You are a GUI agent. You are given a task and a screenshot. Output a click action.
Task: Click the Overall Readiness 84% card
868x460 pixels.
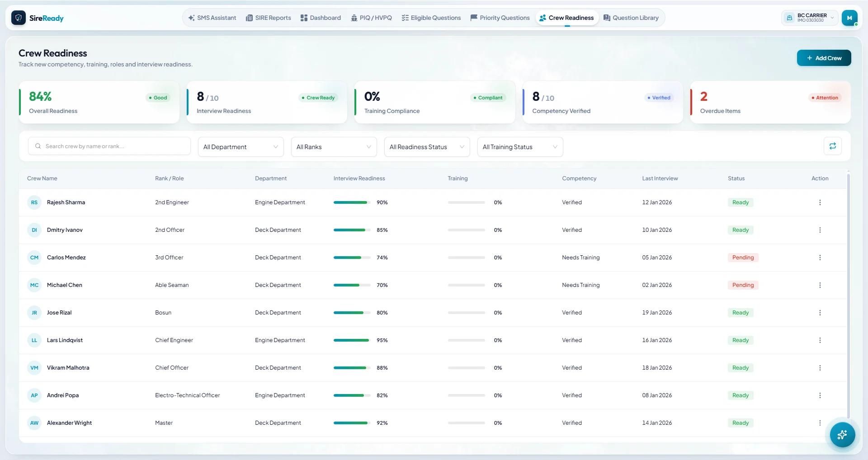tap(99, 102)
